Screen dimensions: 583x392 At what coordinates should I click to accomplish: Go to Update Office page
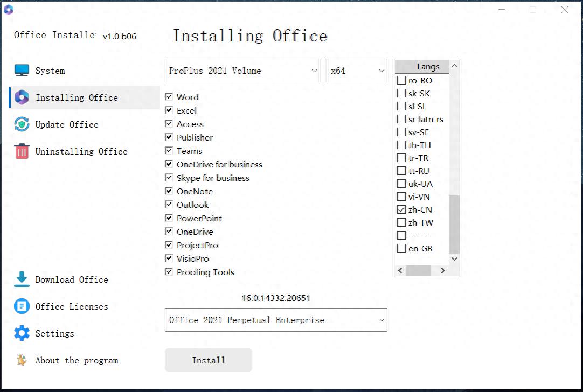pyautogui.click(x=67, y=124)
